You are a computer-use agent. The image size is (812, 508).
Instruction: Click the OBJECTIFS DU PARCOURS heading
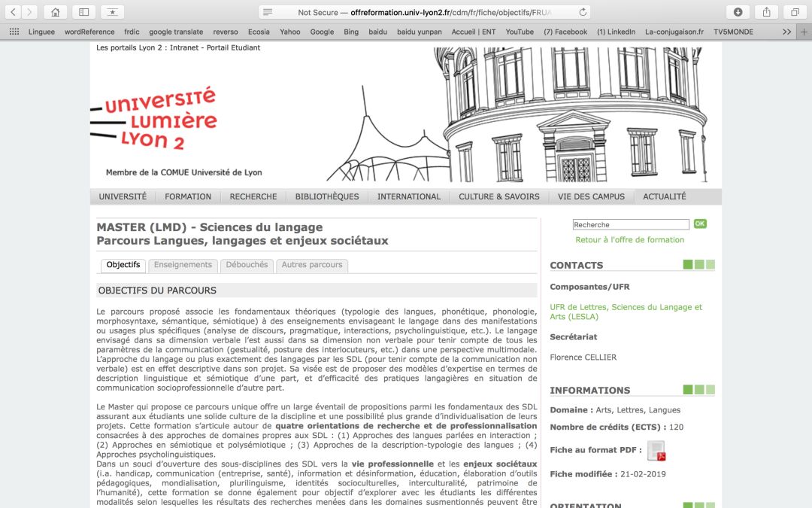157,291
